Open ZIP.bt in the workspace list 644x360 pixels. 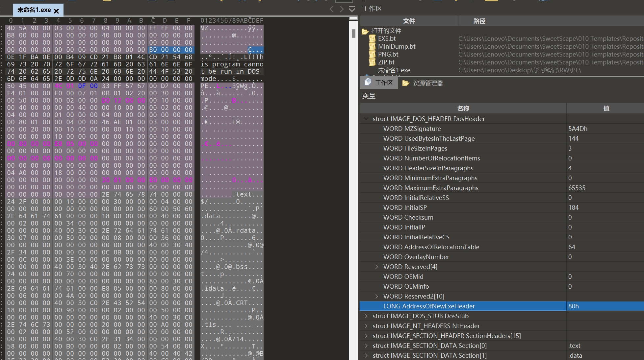(x=386, y=62)
